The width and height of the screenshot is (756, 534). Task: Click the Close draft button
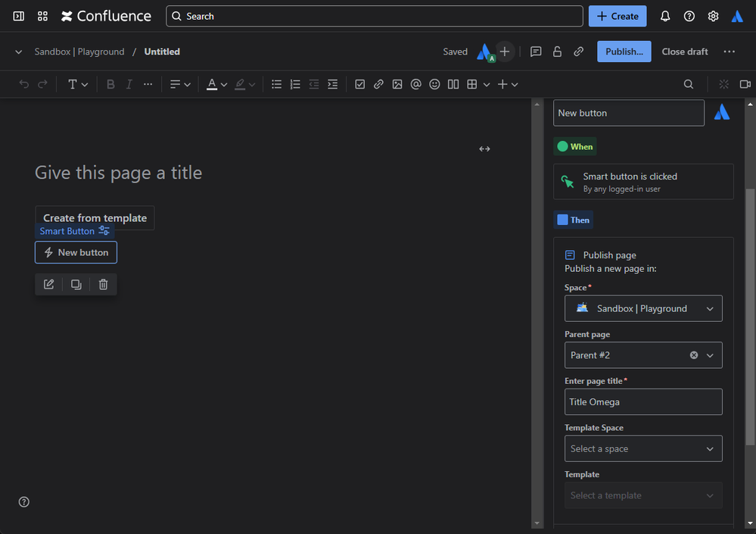[x=685, y=52]
